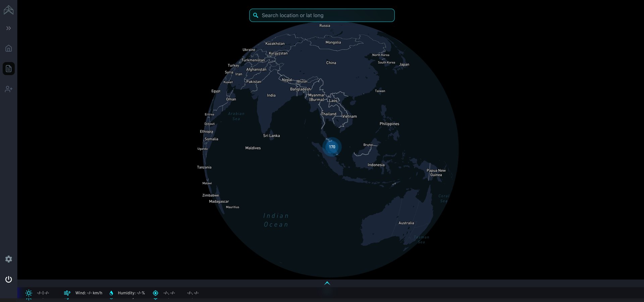The image size is (644, 302).
Task: Click the Somalia label on the globe
Action: pos(211,139)
